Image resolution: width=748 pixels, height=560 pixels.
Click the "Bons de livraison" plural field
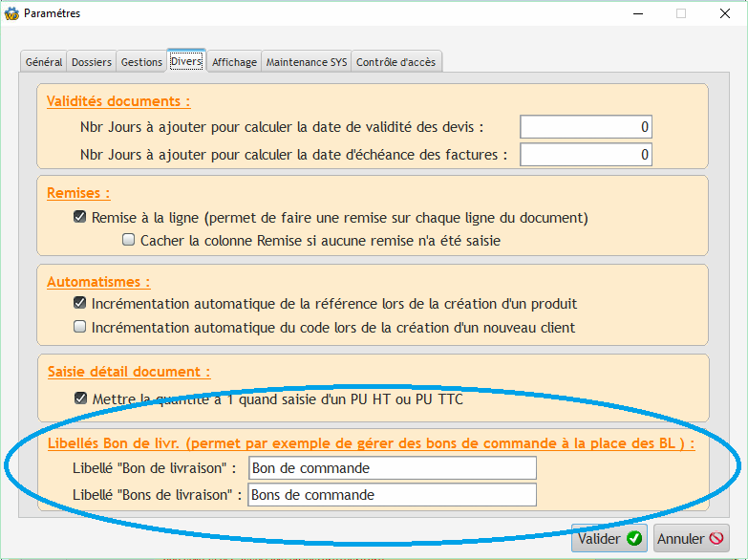click(x=392, y=495)
